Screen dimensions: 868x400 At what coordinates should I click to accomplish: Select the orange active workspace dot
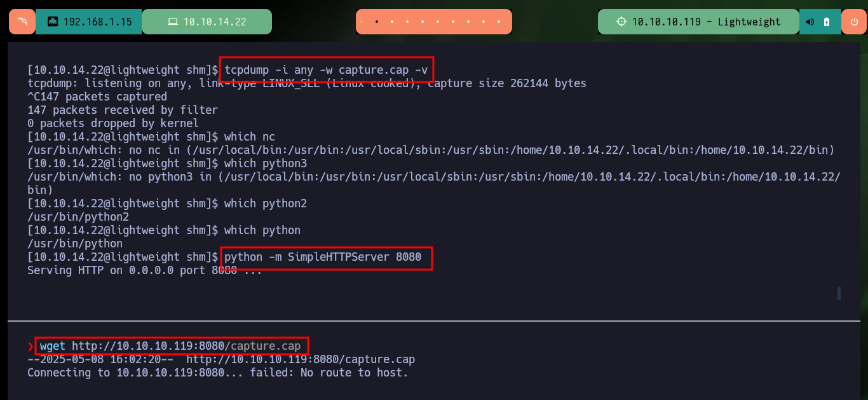[x=362, y=22]
